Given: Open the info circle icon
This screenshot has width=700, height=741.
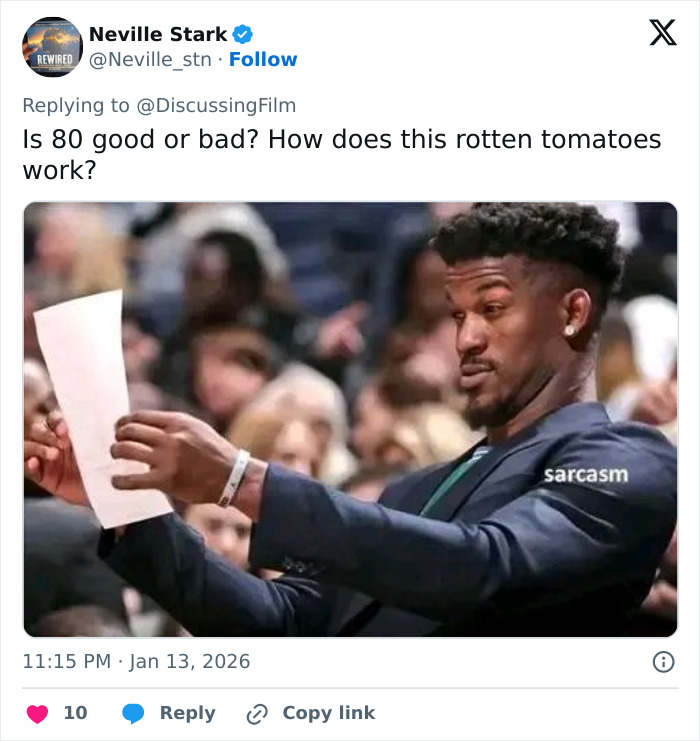Looking at the screenshot, I should [x=663, y=661].
